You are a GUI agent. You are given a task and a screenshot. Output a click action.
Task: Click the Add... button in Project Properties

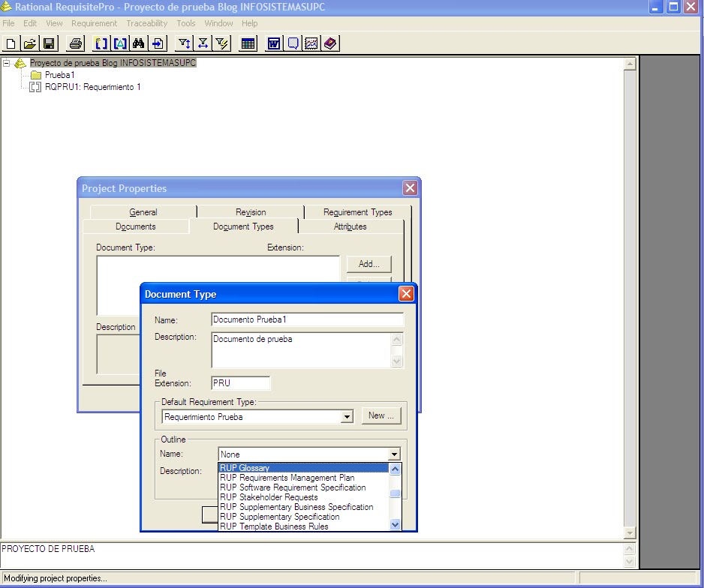pos(369,264)
